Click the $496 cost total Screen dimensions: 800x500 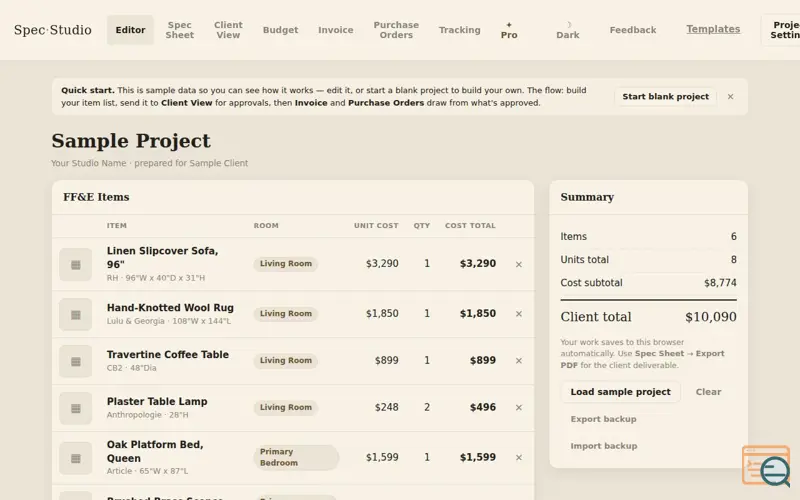click(x=483, y=408)
